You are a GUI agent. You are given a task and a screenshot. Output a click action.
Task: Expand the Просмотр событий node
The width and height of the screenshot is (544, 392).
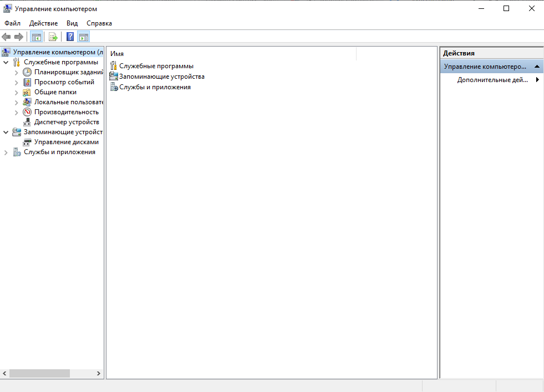coord(16,83)
